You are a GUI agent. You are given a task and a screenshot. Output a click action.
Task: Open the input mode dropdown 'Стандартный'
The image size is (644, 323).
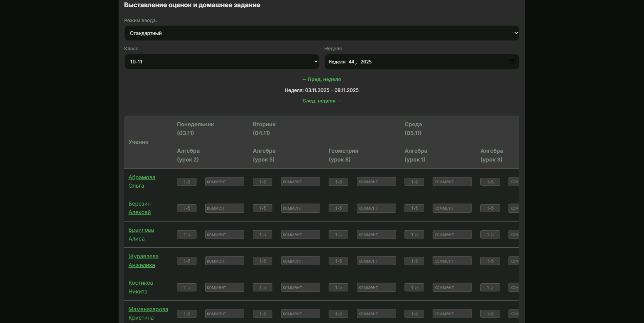(x=321, y=33)
